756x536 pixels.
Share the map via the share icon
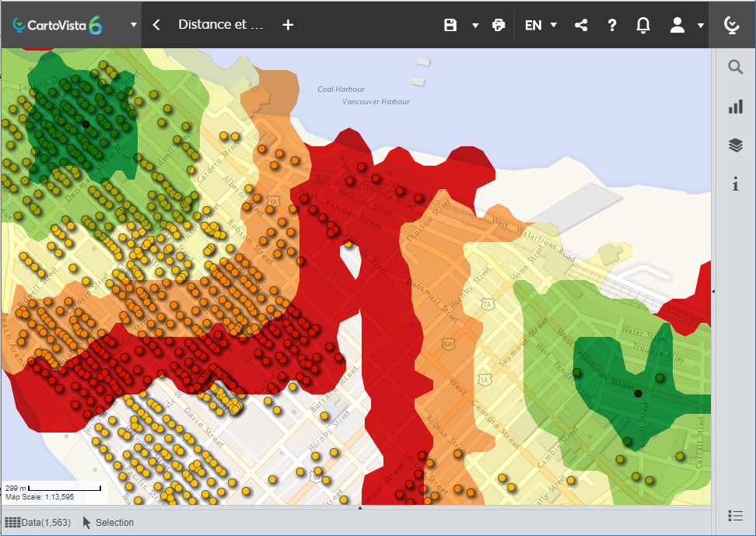[581, 25]
